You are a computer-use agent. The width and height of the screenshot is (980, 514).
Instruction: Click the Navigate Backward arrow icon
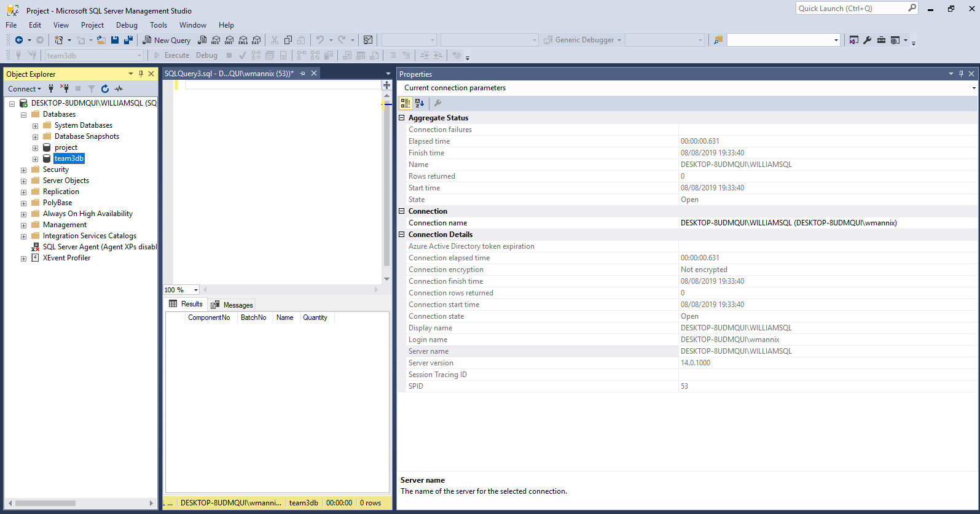[x=19, y=40]
